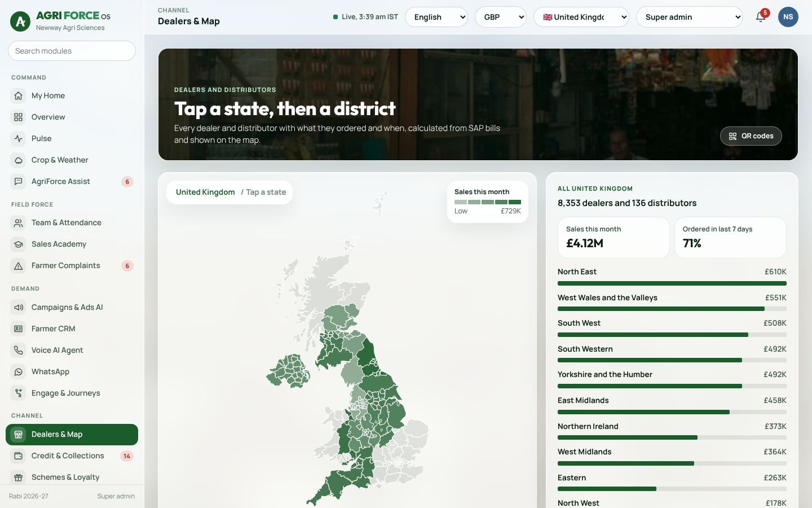Open the notifications bell
This screenshot has width=812, height=508.
761,17
